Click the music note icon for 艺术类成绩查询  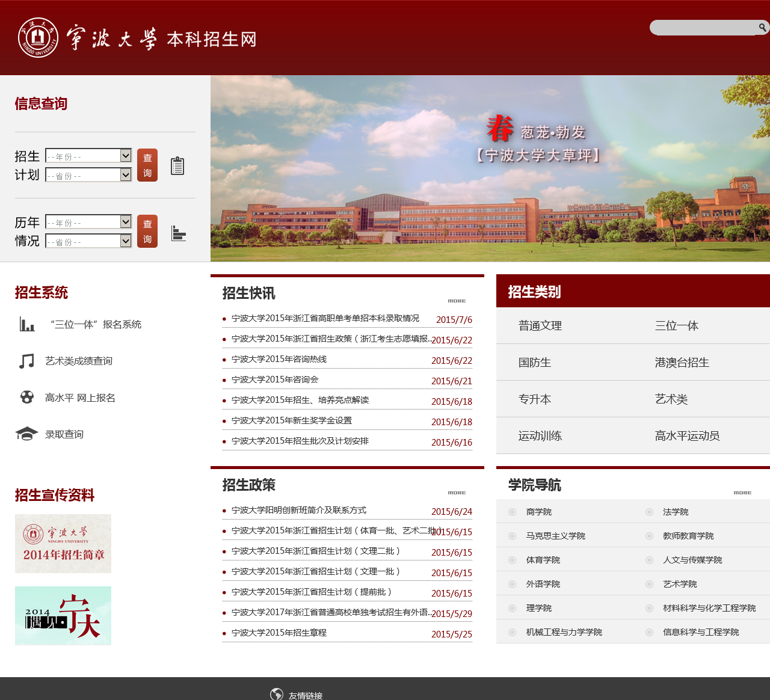coord(26,361)
